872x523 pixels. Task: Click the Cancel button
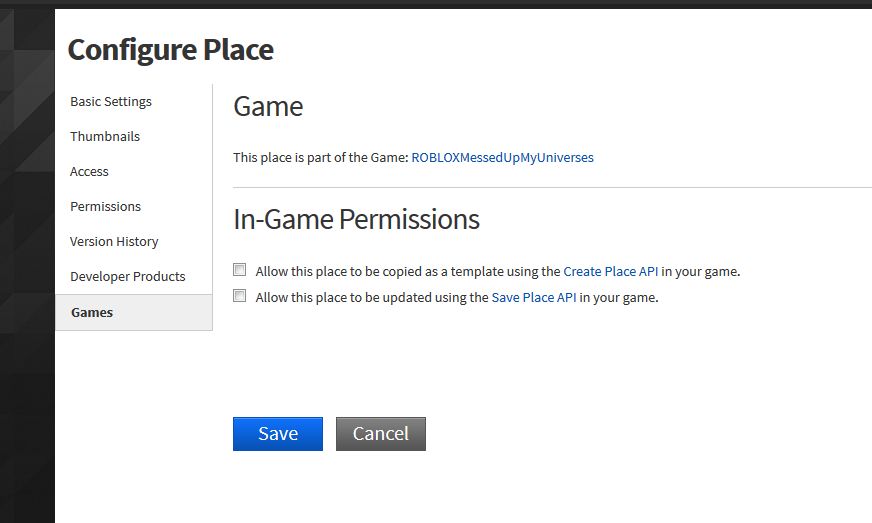point(381,434)
